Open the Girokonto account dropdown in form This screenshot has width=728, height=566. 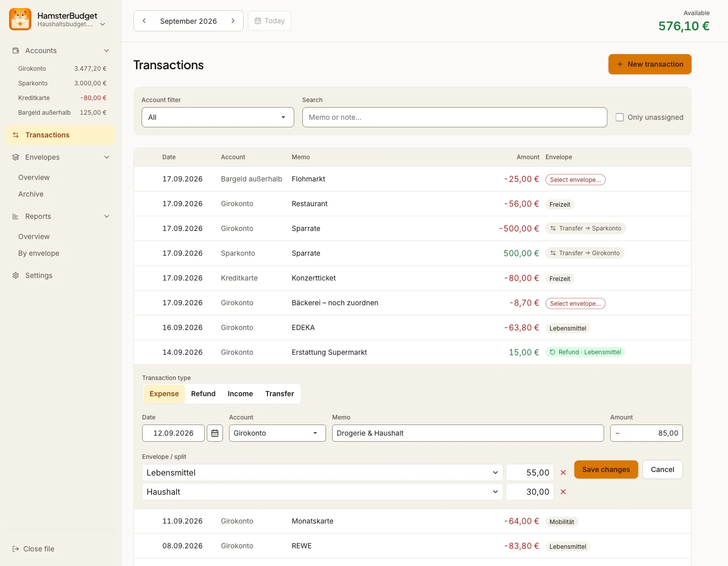[278, 433]
